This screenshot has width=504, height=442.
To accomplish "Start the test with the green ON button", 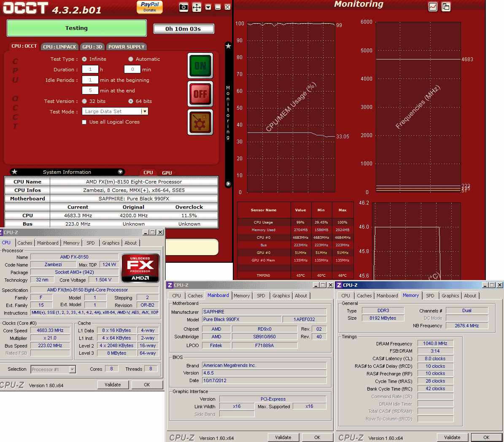I will (x=200, y=65).
